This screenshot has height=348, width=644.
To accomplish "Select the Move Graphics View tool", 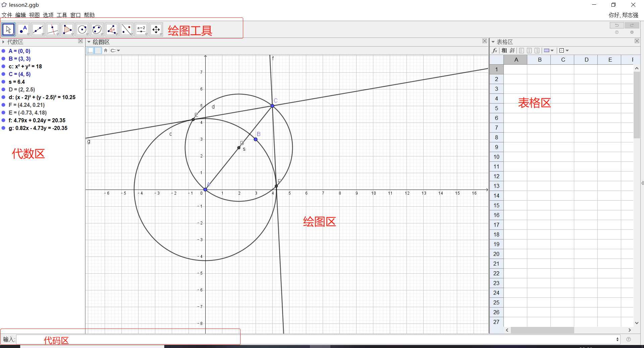I will (x=156, y=29).
